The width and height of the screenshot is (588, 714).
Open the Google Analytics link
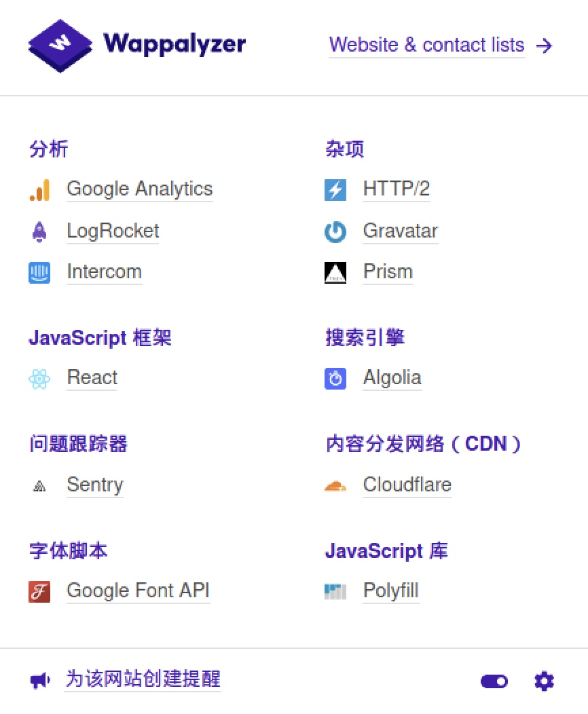[139, 189]
